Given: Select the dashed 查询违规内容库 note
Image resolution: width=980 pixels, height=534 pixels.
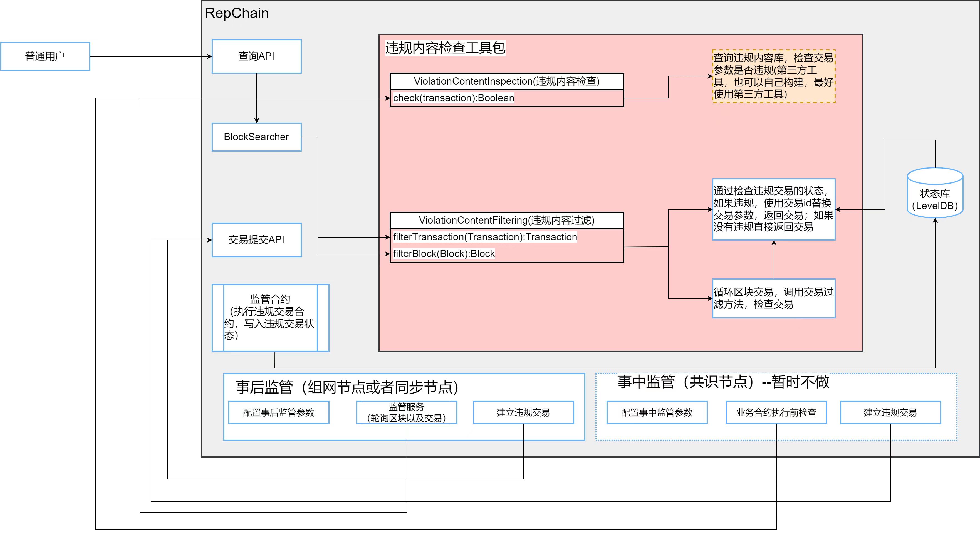Looking at the screenshot, I should point(774,76).
